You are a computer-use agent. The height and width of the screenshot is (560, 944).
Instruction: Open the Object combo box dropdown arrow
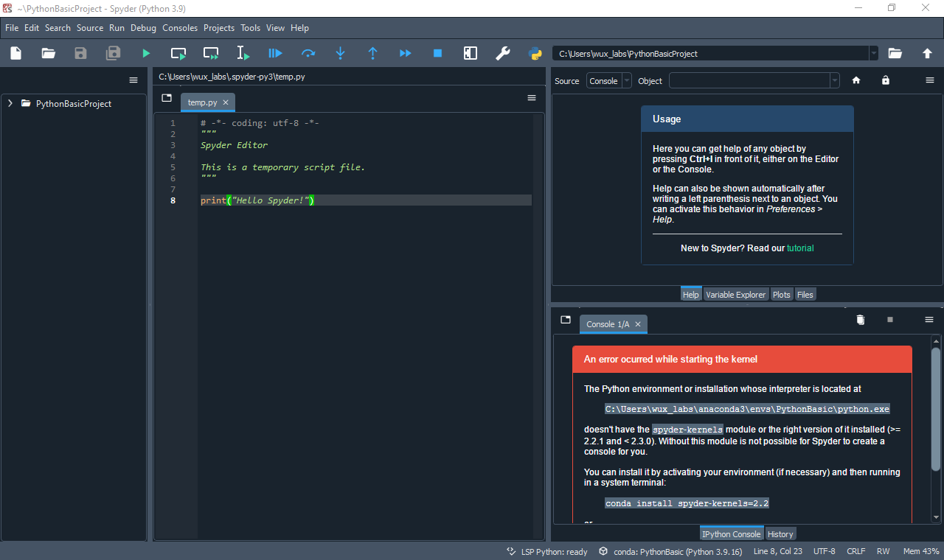[835, 81]
